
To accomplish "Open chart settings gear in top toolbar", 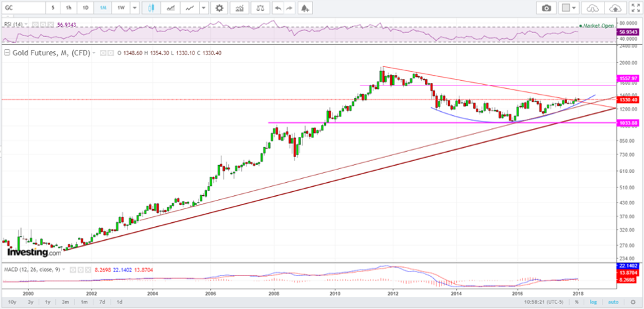I will [x=219, y=8].
